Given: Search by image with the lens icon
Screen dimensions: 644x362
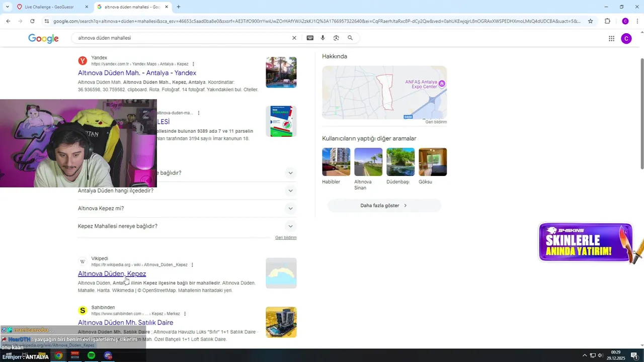Looking at the screenshot, I should [336, 38].
